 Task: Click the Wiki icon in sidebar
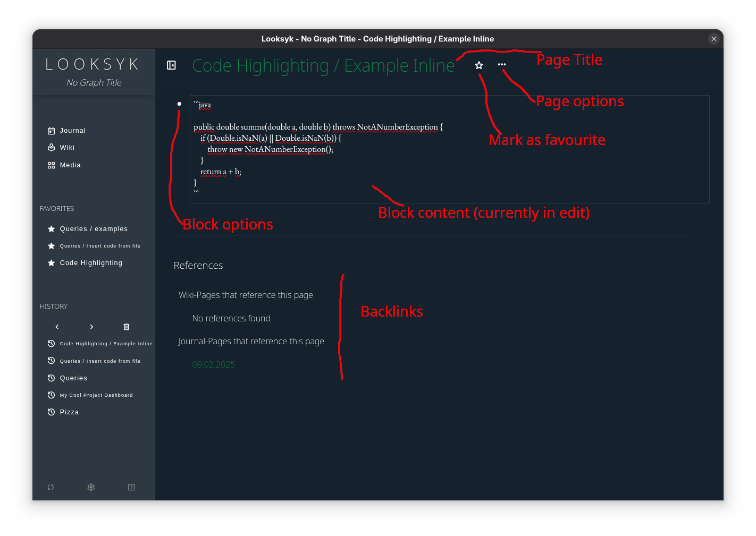pyautogui.click(x=51, y=148)
